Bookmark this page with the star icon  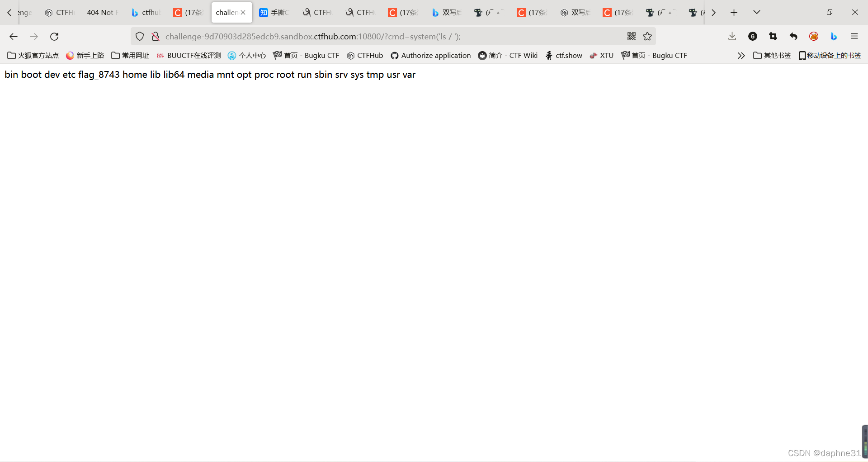pos(647,37)
